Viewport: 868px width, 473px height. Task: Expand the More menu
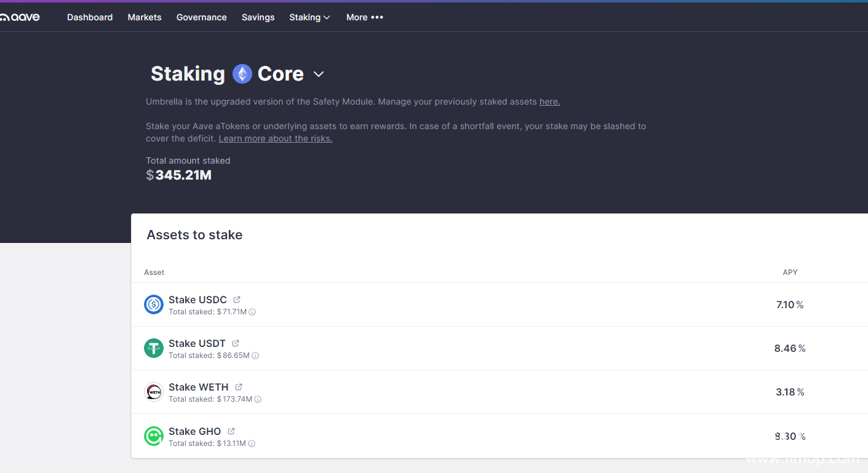click(x=364, y=17)
